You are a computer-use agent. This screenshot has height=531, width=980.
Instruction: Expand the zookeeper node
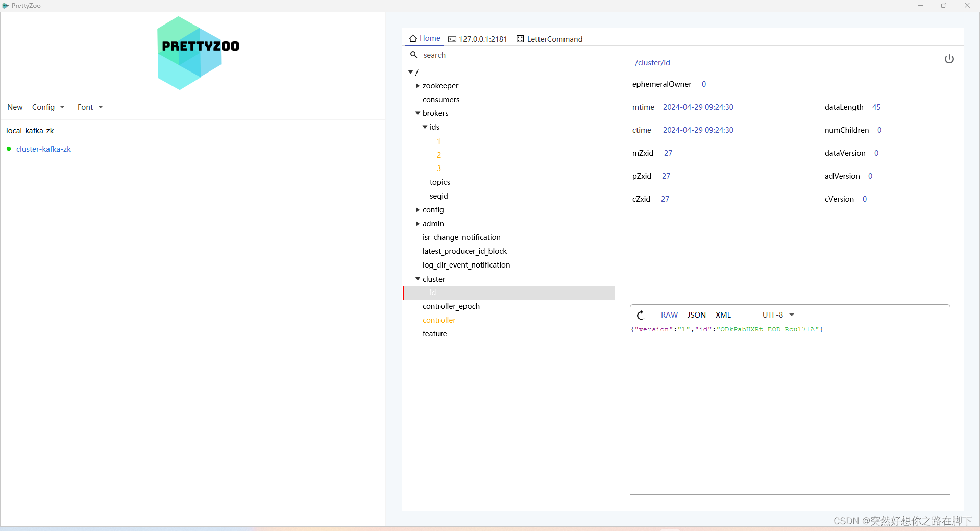418,86
